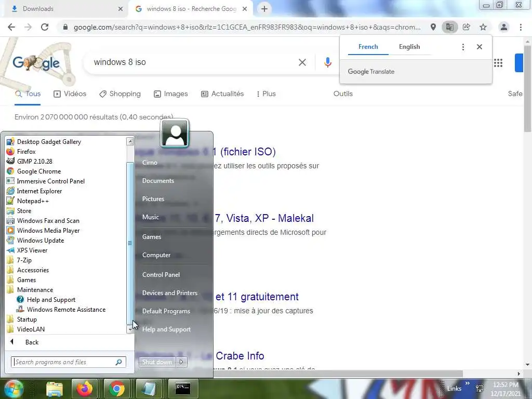Open translate popup options three-dot menu
The image size is (532, 399).
(463, 47)
